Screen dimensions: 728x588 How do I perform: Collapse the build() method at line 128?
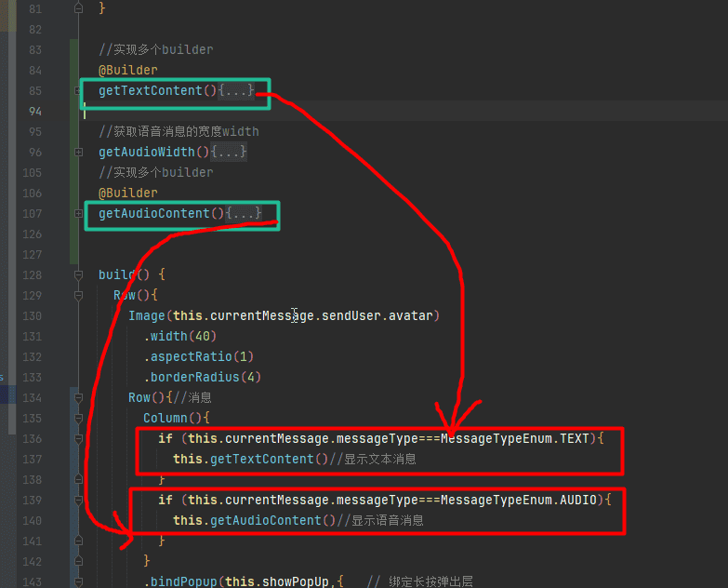[x=78, y=275]
